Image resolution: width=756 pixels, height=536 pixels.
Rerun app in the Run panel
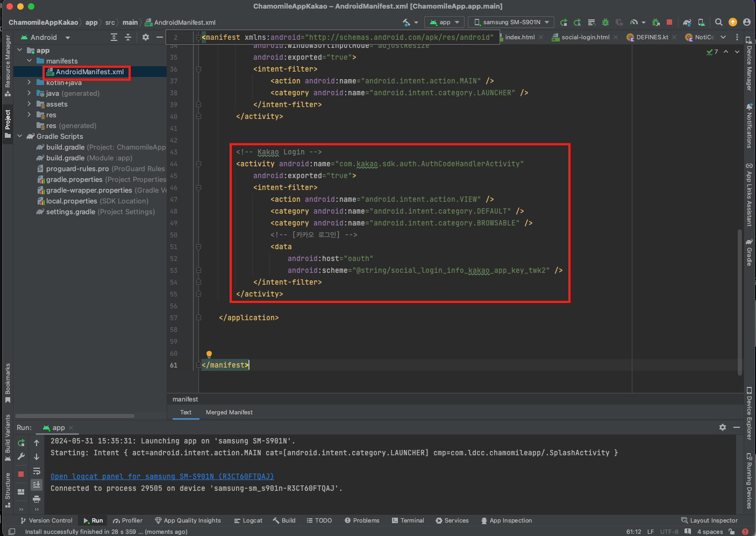click(x=21, y=443)
